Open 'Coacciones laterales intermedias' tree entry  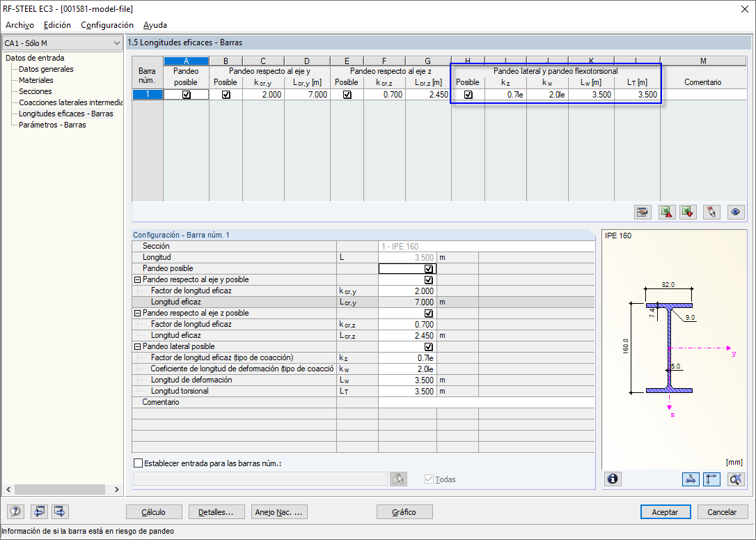click(71, 102)
